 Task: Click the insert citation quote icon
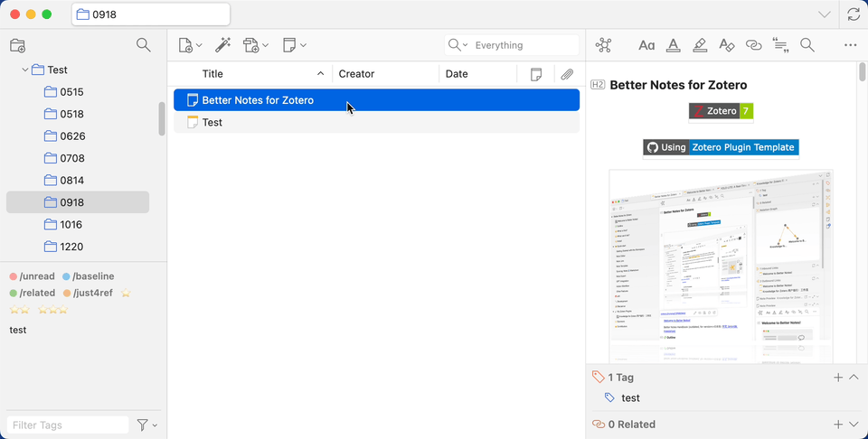click(780, 45)
